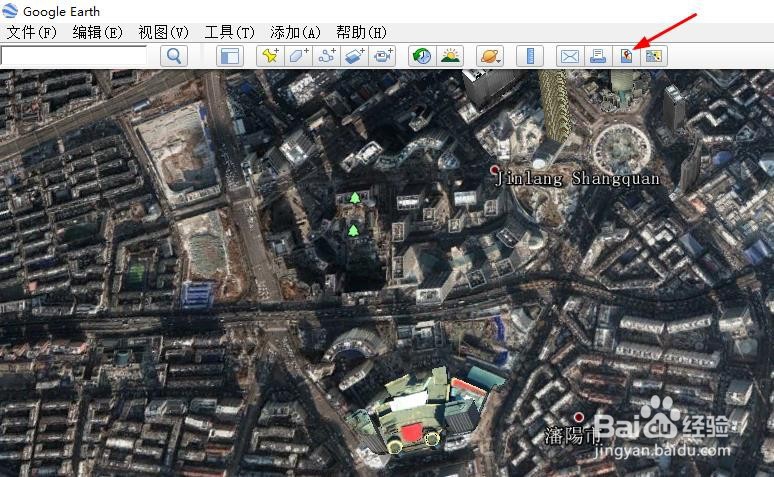Click the Google Earth logo in title bar

point(10,10)
